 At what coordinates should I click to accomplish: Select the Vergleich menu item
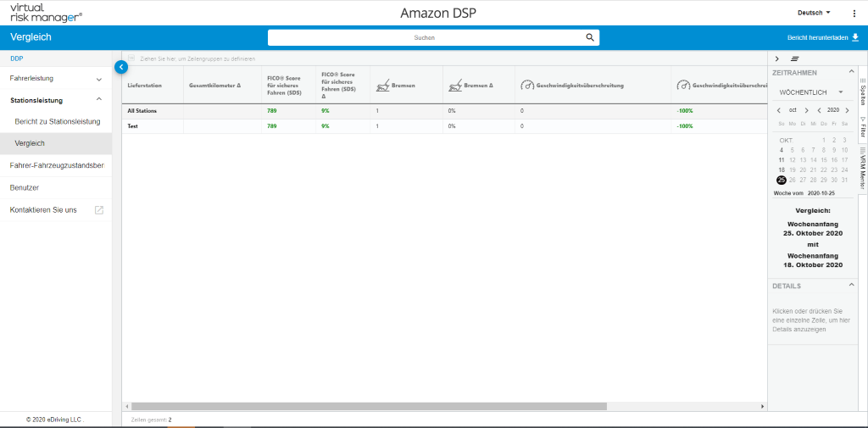coord(55,143)
